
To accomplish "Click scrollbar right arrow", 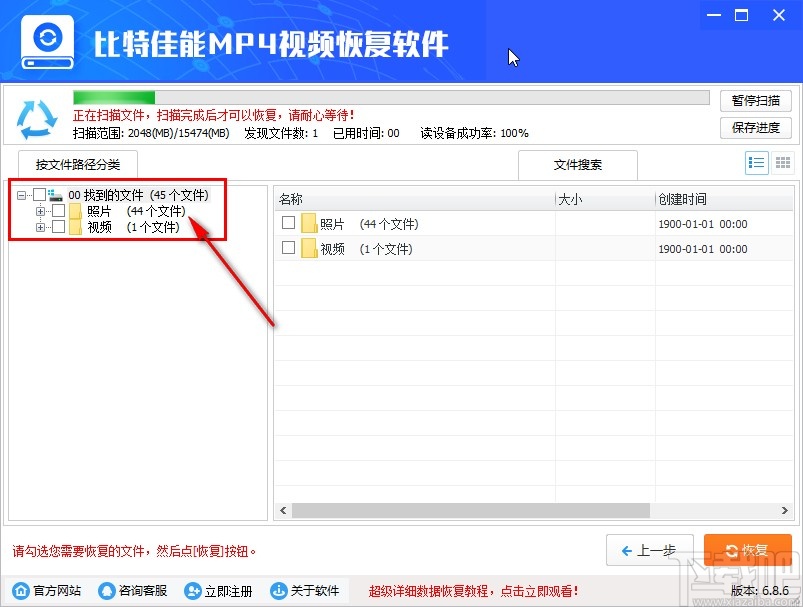I will click(785, 510).
